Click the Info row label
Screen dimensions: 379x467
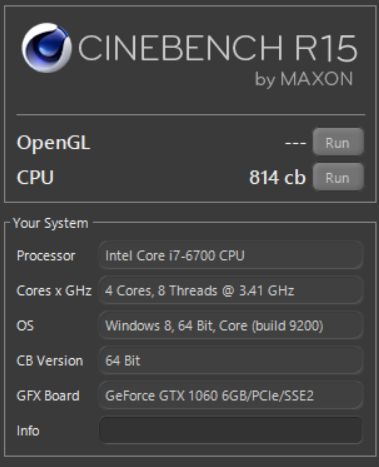point(28,431)
